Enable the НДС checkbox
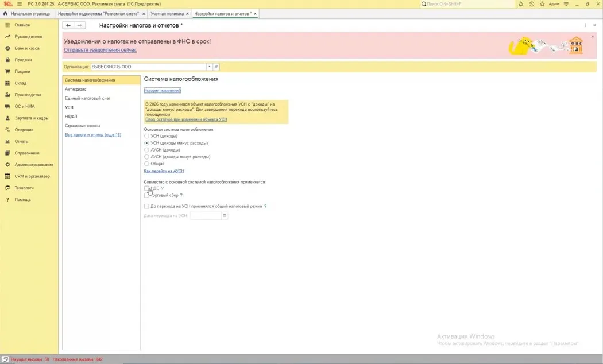Image resolution: width=603 pixels, height=364 pixels. [x=146, y=188]
